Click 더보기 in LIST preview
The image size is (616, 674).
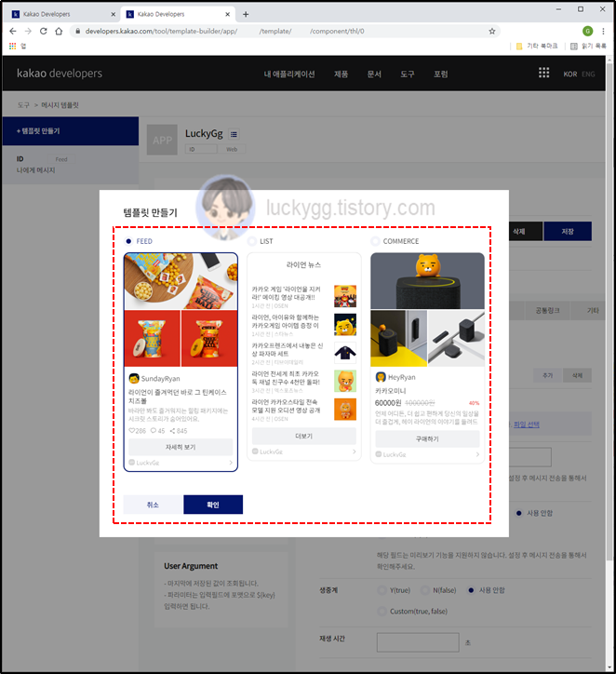click(x=304, y=436)
